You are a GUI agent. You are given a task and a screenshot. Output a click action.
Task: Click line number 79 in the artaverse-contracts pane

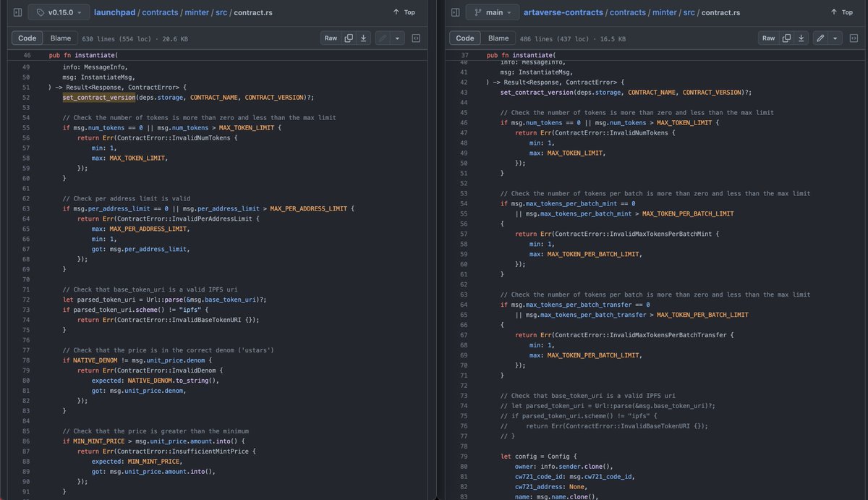pyautogui.click(x=464, y=456)
